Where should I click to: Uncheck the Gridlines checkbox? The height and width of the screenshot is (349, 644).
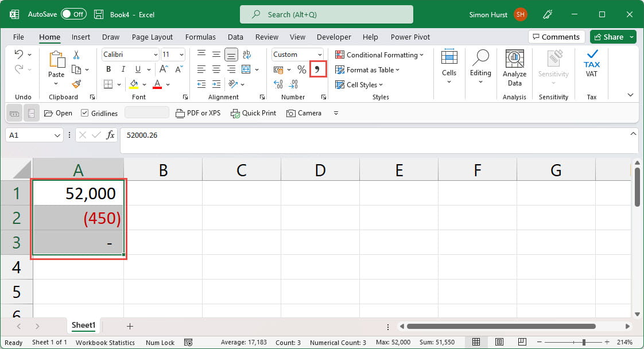coord(85,113)
